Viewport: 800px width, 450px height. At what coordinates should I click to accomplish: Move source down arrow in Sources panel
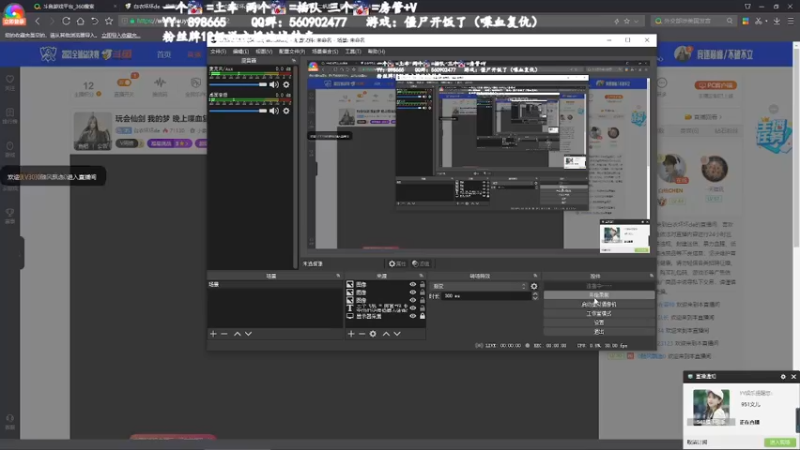click(x=397, y=334)
